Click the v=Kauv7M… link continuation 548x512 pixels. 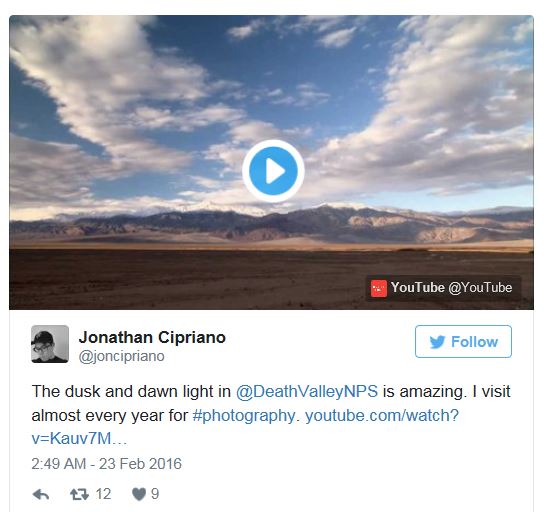point(79,438)
